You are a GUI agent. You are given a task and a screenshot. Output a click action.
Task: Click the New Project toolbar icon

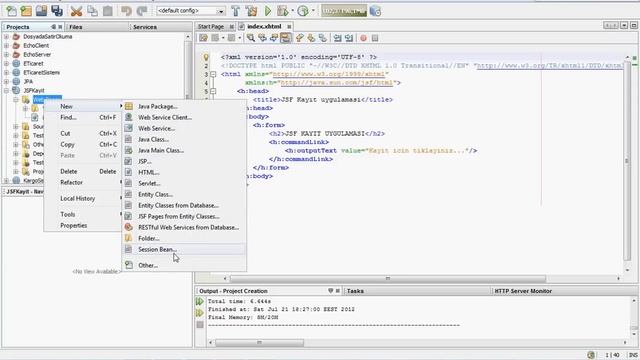pos(26,11)
